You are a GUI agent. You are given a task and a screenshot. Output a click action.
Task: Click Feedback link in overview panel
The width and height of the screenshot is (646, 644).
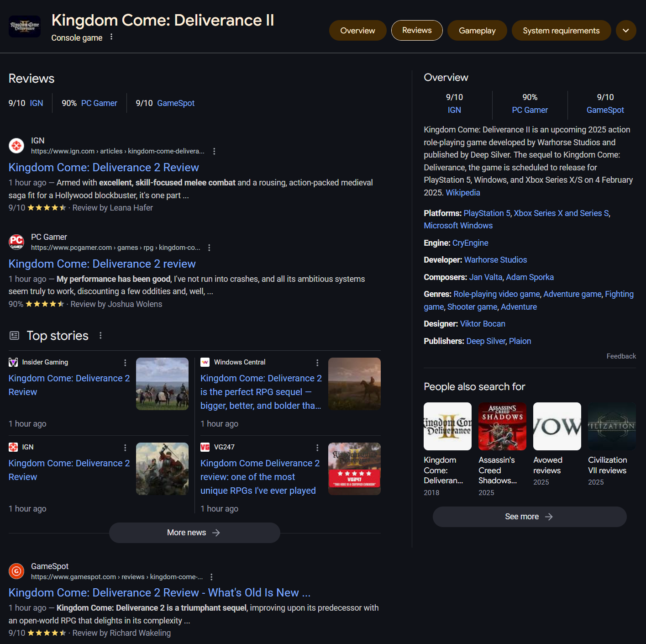pyautogui.click(x=621, y=356)
